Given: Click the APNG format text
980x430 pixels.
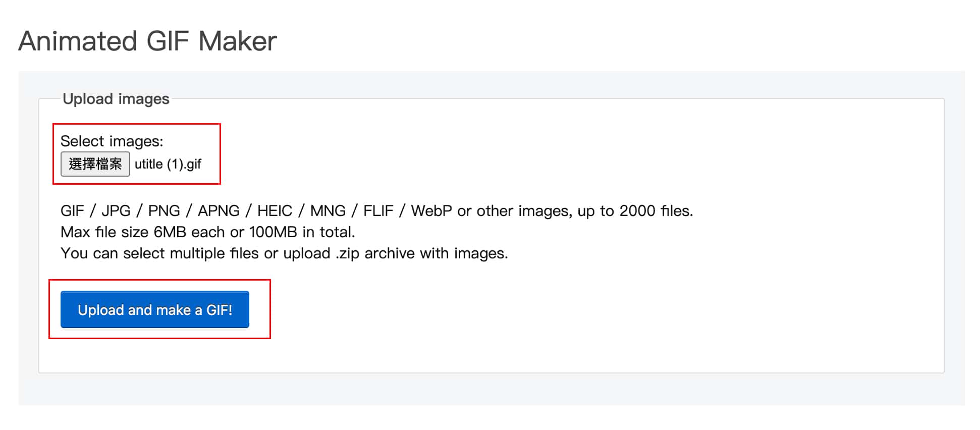Looking at the screenshot, I should 219,211.
